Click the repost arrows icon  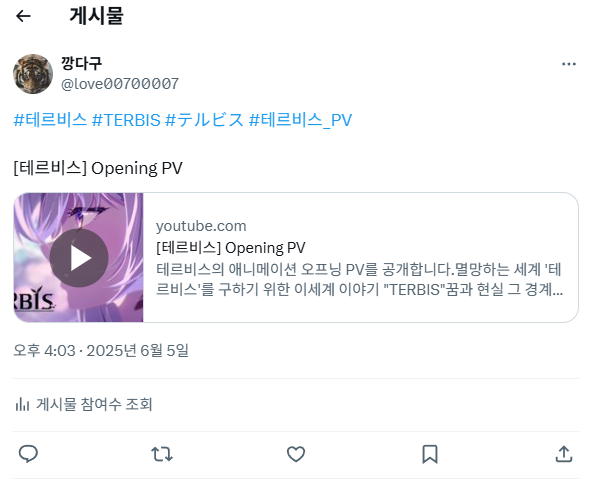point(162,454)
